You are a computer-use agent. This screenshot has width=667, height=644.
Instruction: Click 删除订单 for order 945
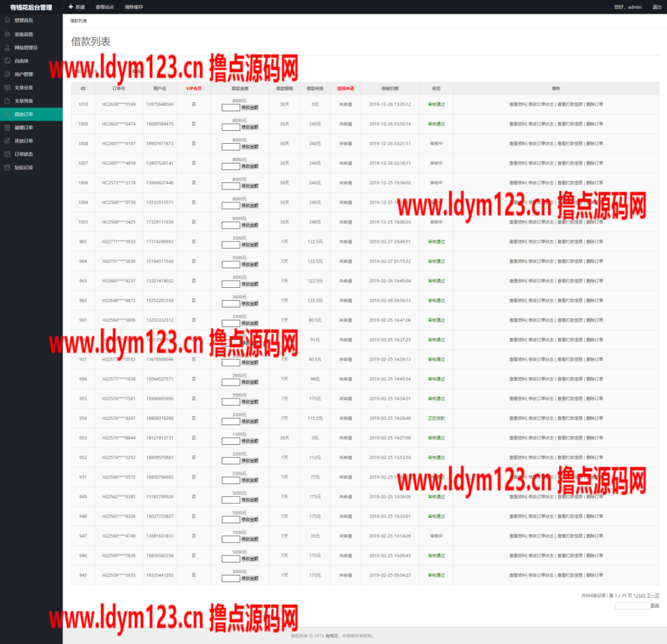[595, 575]
